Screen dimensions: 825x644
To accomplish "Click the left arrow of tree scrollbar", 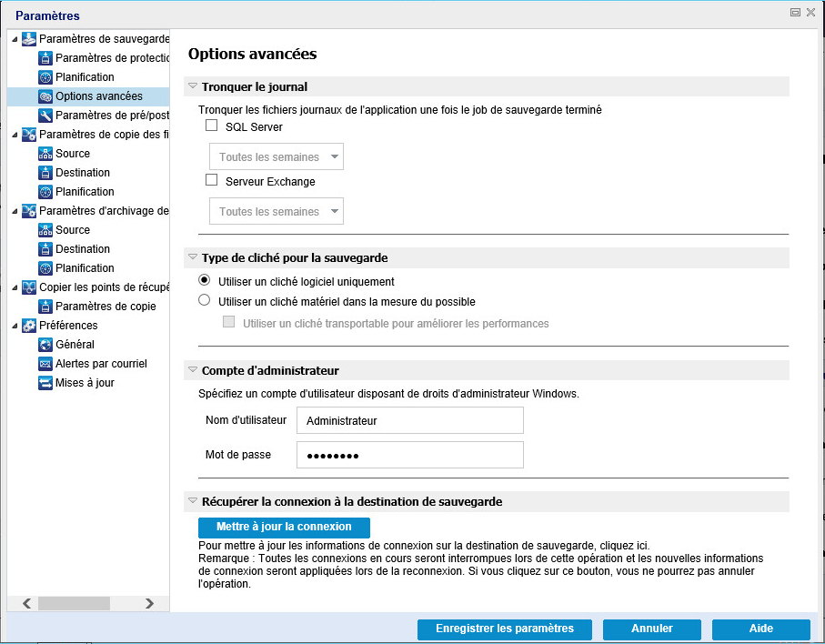I will point(26,603).
